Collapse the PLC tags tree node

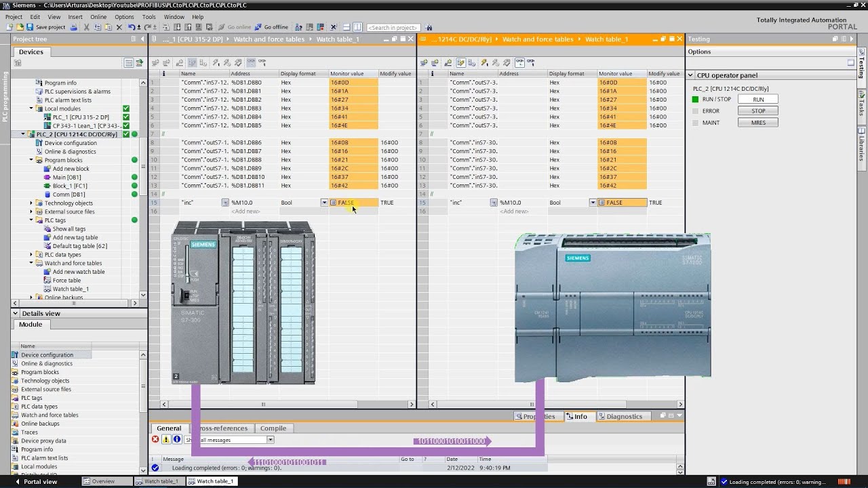pyautogui.click(x=31, y=220)
